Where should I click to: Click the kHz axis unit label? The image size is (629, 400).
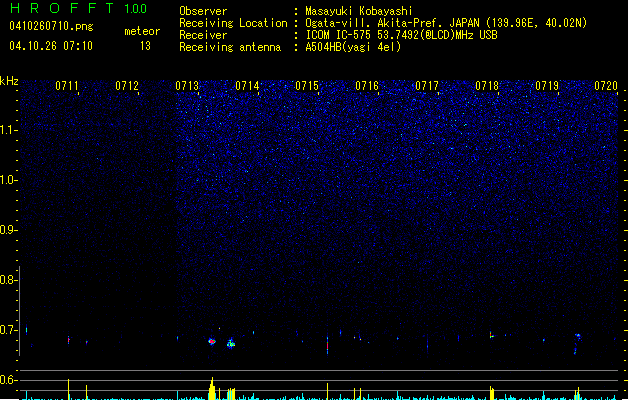[x=9, y=81]
